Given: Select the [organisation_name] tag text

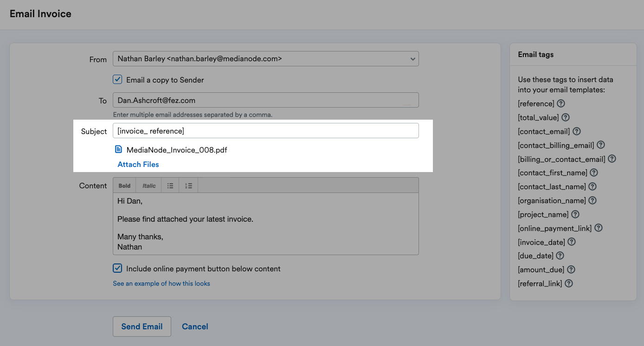Looking at the screenshot, I should 552,201.
